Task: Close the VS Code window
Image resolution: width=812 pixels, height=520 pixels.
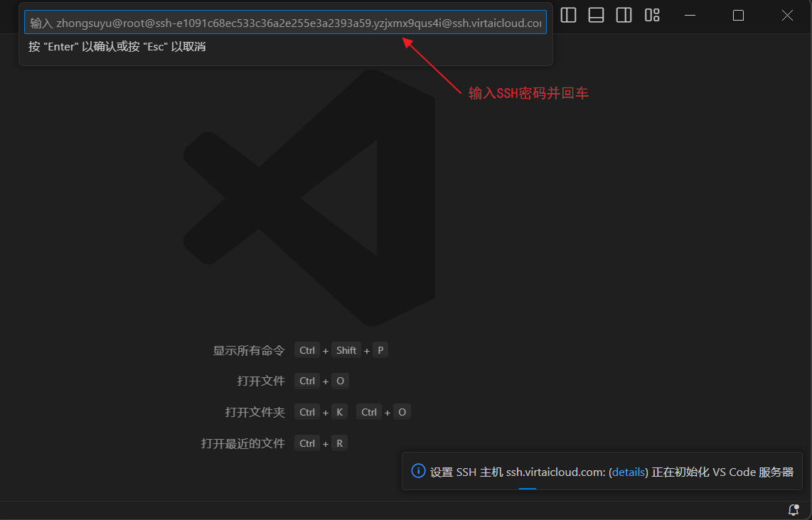Action: (x=787, y=15)
